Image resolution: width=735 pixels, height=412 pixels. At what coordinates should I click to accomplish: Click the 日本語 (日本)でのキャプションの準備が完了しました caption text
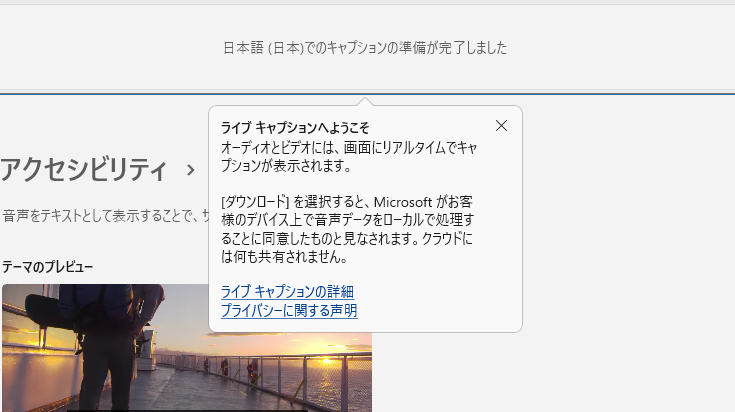coord(365,48)
